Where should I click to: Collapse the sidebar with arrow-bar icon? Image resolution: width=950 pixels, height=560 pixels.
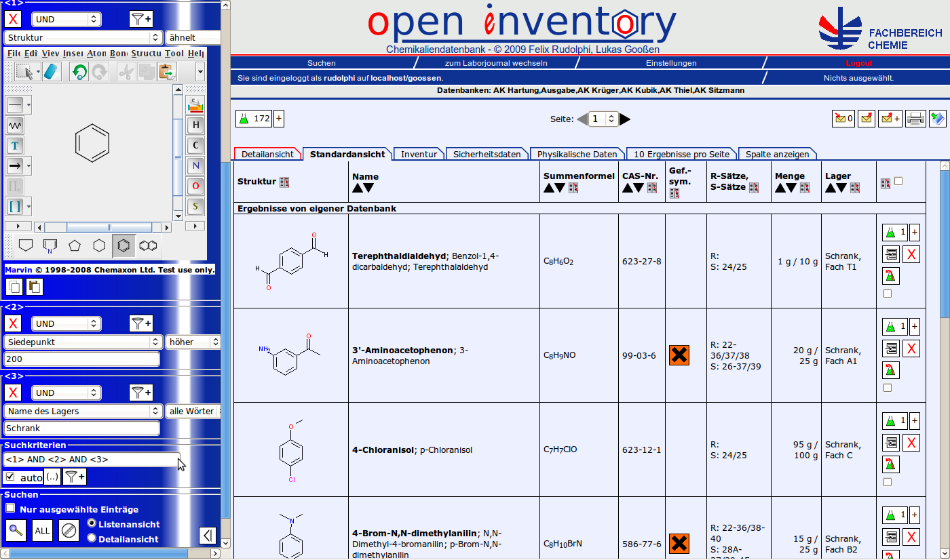tap(207, 536)
